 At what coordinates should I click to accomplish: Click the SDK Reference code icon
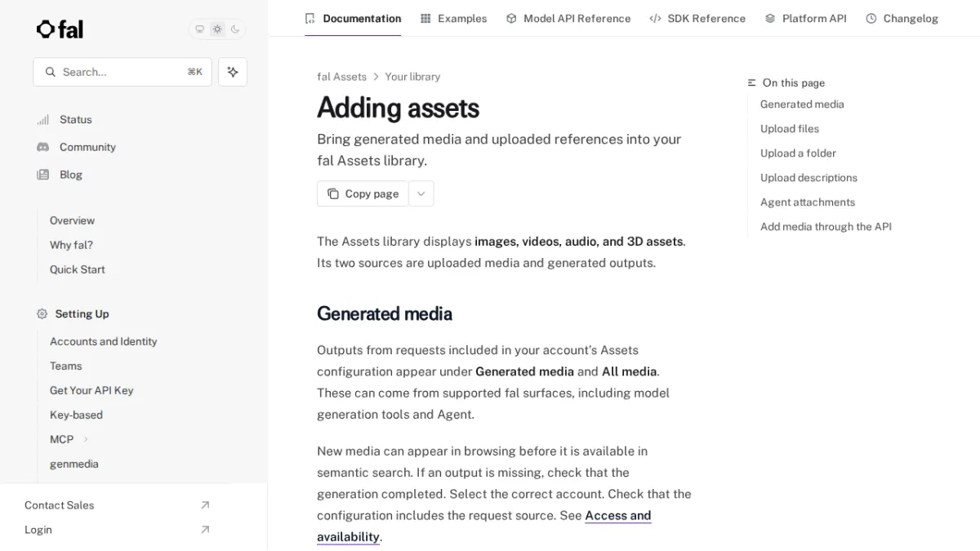coord(655,18)
